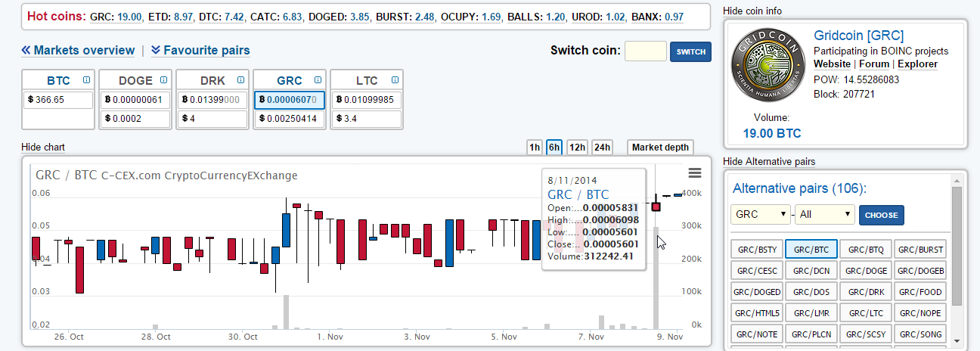Open Gridcoin [GRC] title link
Image resolution: width=980 pixels, height=351 pixels.
[x=858, y=36]
